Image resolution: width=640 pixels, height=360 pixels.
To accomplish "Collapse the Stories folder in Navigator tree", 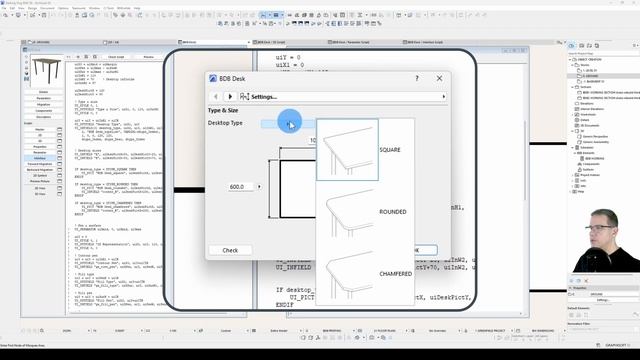I will point(573,65).
